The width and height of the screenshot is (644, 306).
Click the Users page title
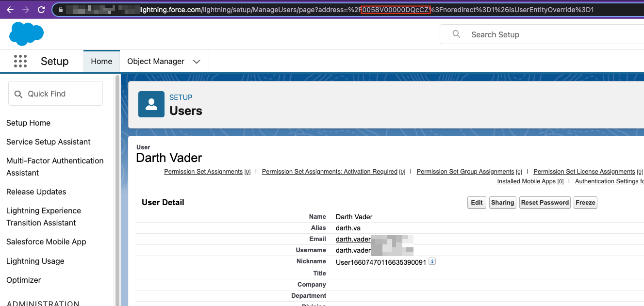pyautogui.click(x=186, y=111)
